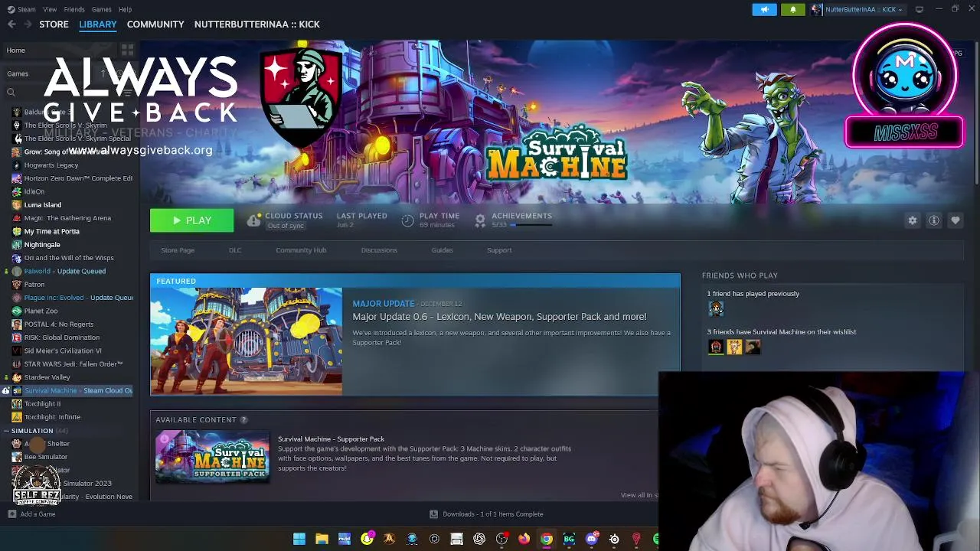Screen dimensions: 980x551
Task: Click the Cloud Status out-of-sync icon
Action: click(x=253, y=220)
